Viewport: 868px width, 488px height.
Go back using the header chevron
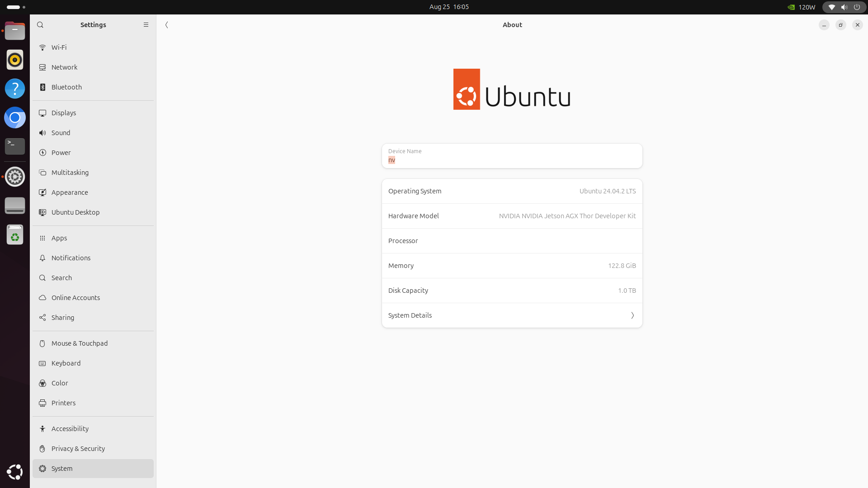(167, 25)
